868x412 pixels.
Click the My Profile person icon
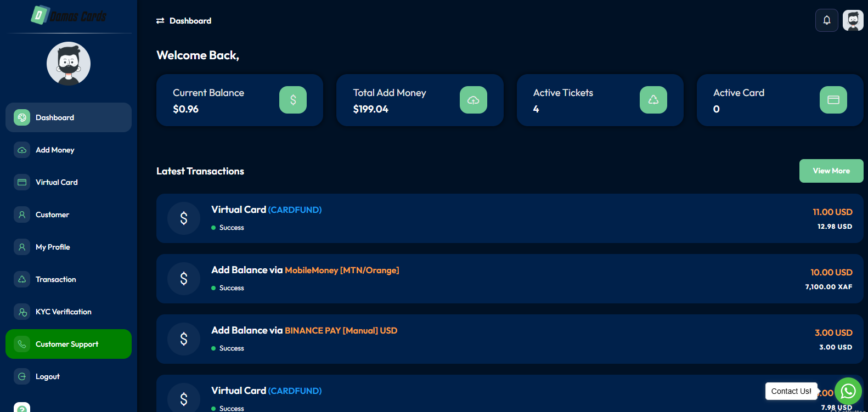coord(22,247)
